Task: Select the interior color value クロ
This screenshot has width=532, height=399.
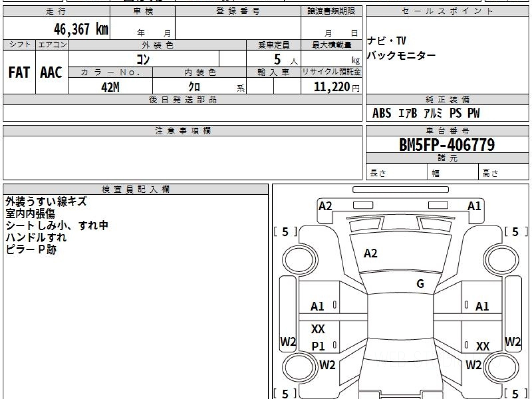Action: 194,87
